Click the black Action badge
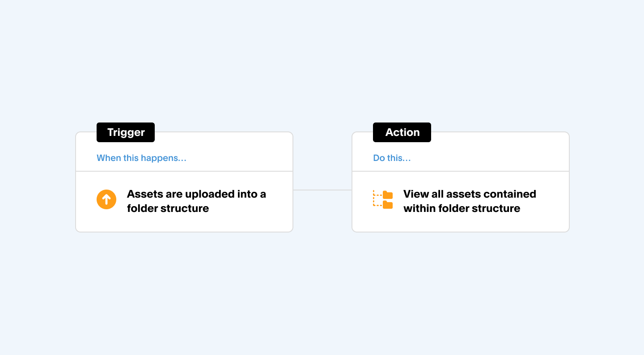 pyautogui.click(x=402, y=132)
